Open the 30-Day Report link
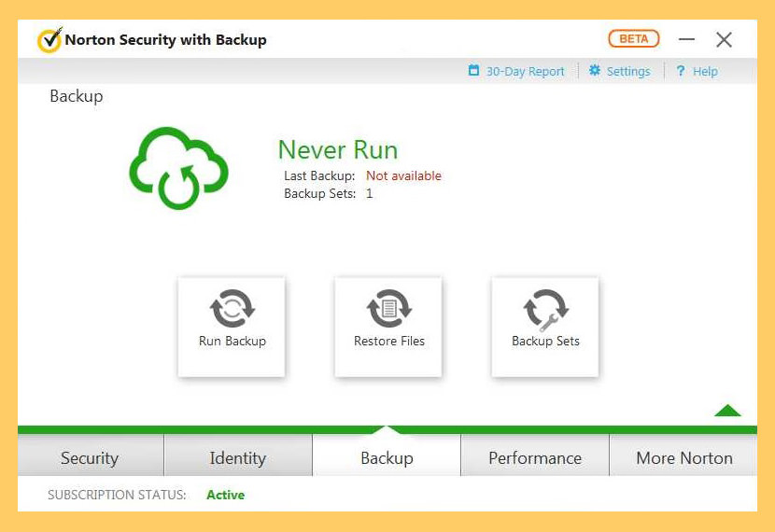The height and width of the screenshot is (532, 775). tap(525, 72)
